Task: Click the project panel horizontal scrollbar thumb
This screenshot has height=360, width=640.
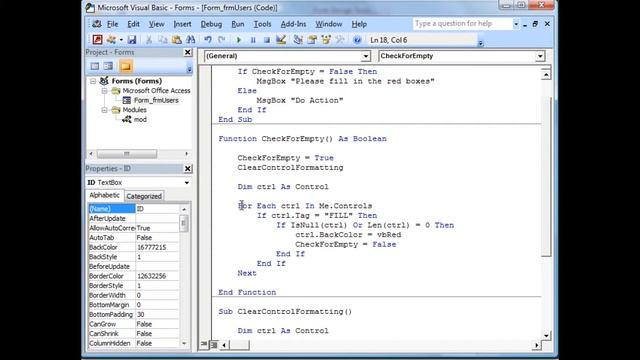Action: [127, 154]
